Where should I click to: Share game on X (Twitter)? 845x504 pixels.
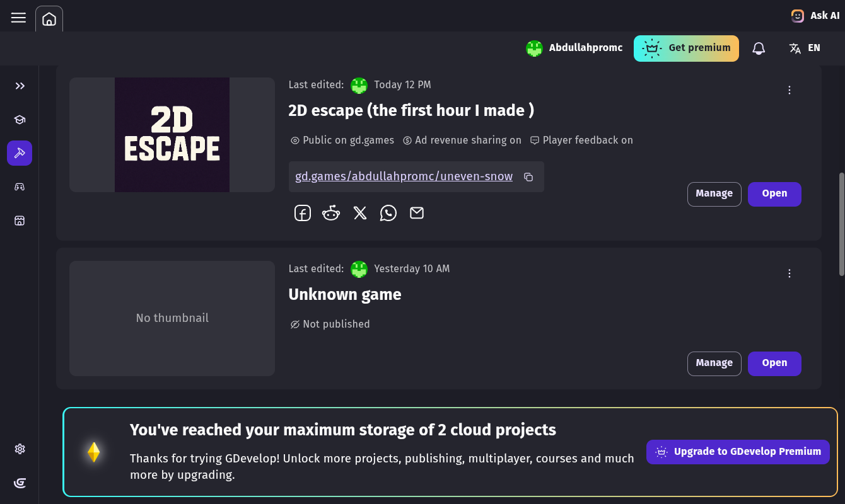(x=360, y=214)
